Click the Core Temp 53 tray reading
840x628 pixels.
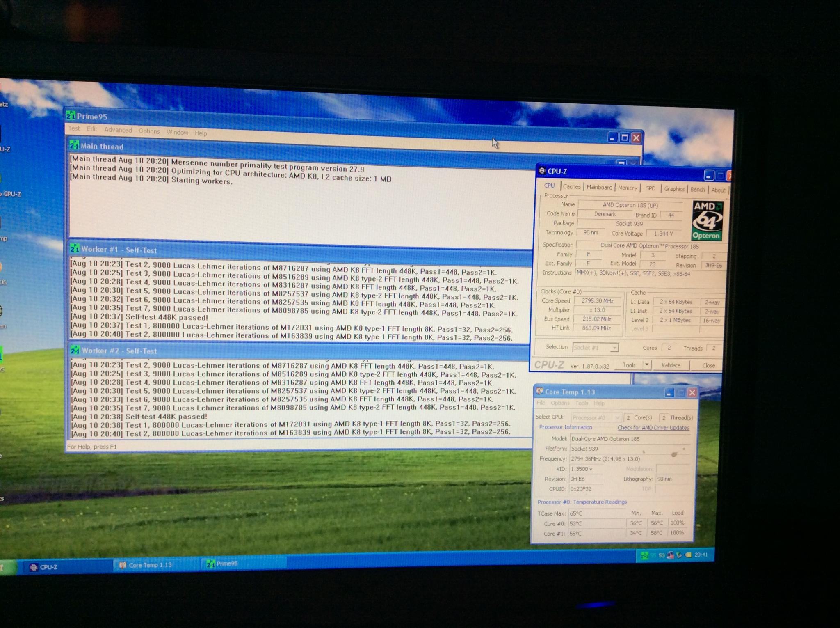[x=662, y=555]
